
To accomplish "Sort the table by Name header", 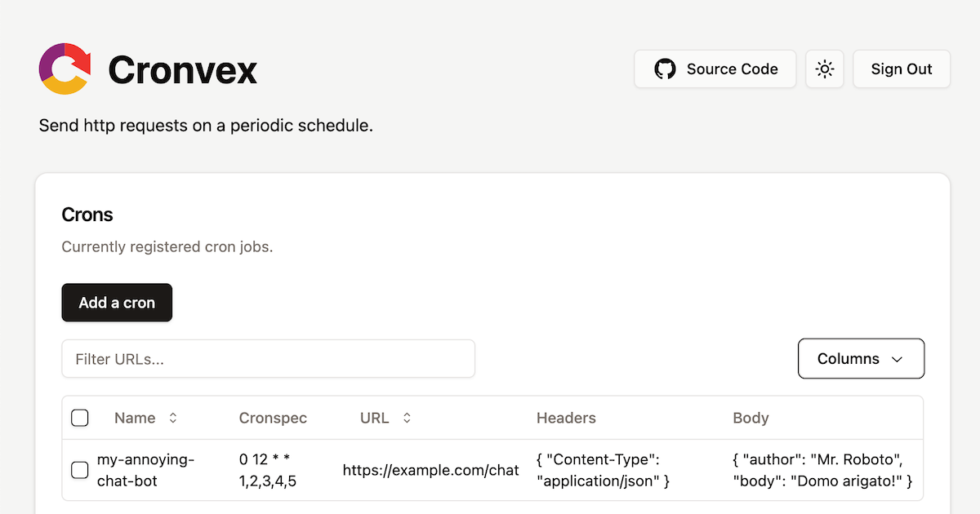I will pyautogui.click(x=136, y=418).
